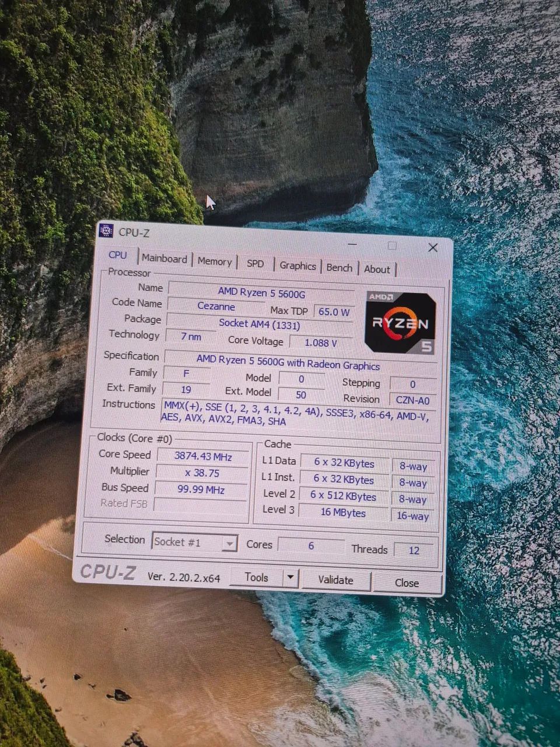Show the About tab

pyautogui.click(x=377, y=270)
